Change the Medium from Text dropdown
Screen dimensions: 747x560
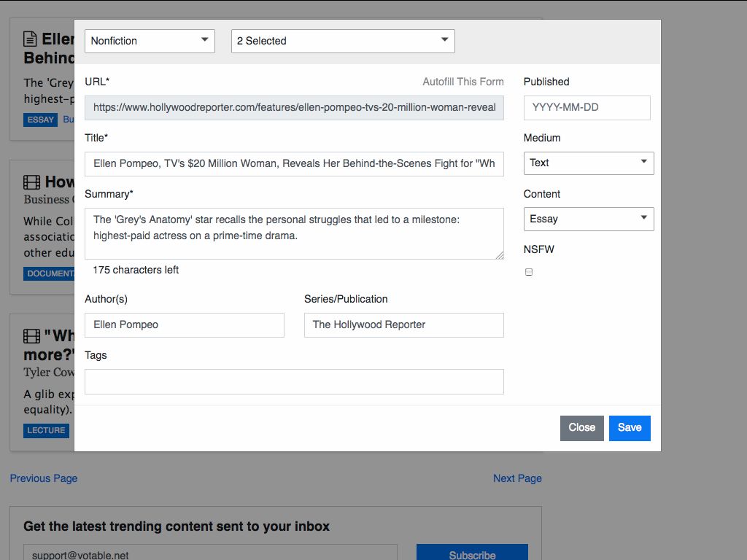click(588, 163)
